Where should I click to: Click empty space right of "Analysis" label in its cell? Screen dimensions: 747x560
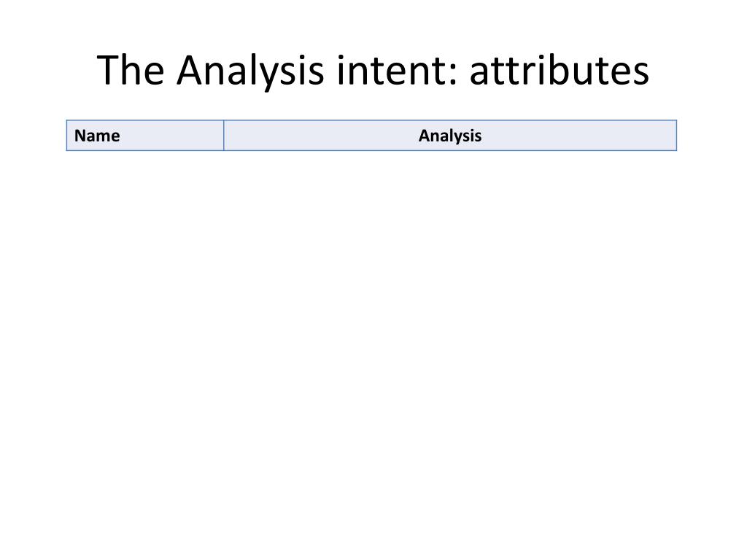(578, 136)
